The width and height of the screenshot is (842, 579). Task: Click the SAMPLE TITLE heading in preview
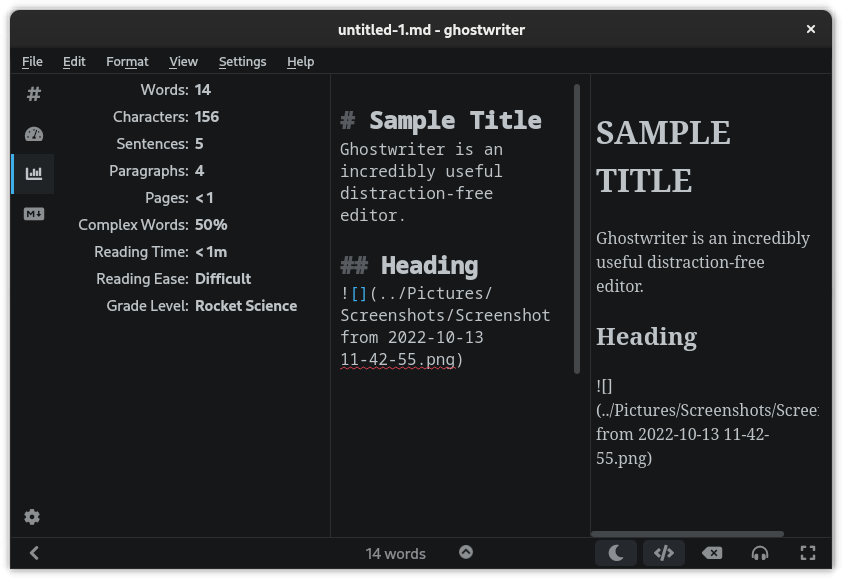coord(663,156)
